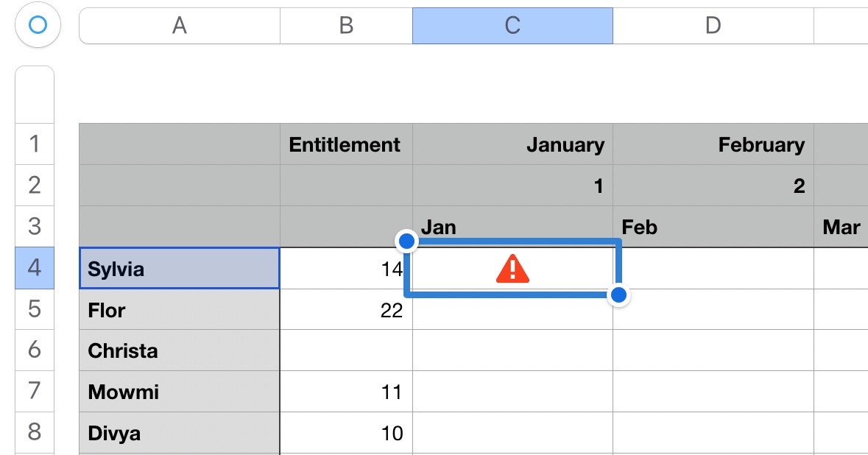The image size is (868, 455).
Task: Select row 4 header
Action: (x=35, y=268)
